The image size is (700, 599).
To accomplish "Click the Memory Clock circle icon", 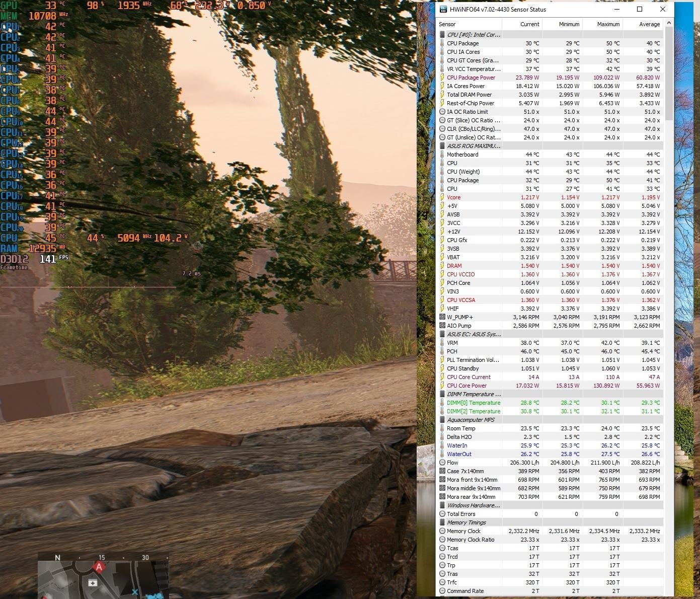I will (x=442, y=531).
